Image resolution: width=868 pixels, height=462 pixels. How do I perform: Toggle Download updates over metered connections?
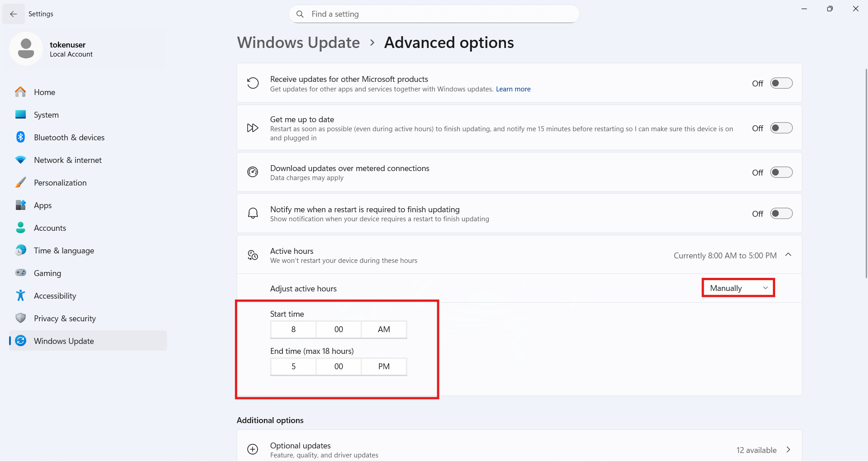[x=781, y=172]
